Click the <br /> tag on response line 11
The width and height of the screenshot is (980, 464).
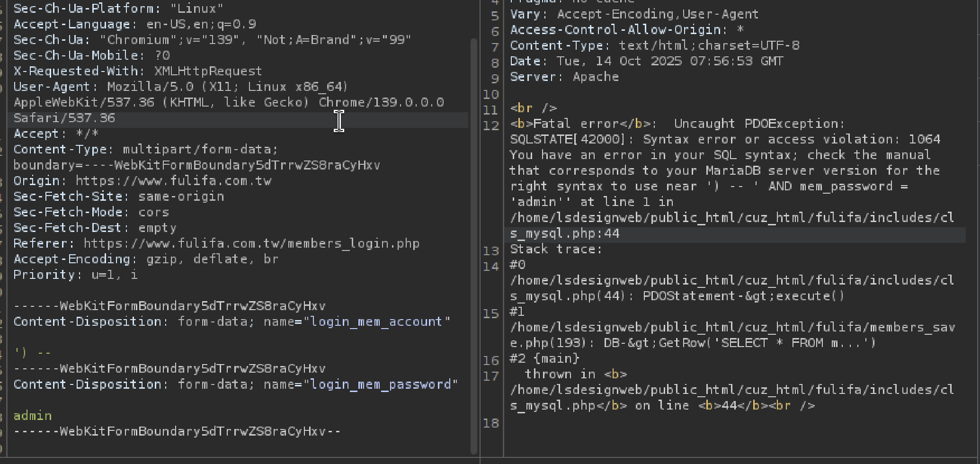pos(534,108)
